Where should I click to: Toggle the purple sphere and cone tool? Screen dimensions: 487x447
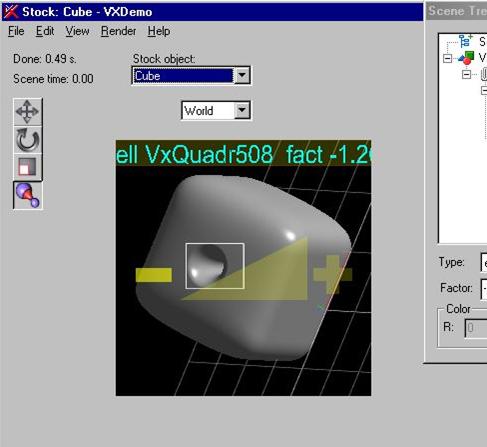[28, 195]
